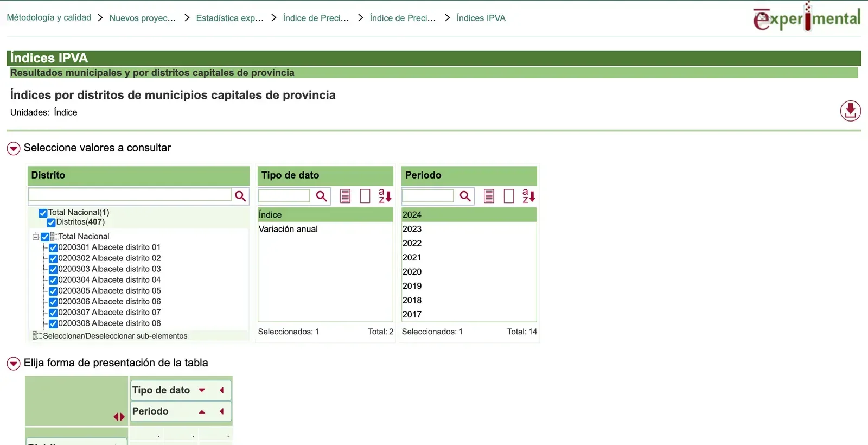Sort Periodo values with a-z icon
868x445 pixels.
528,196
